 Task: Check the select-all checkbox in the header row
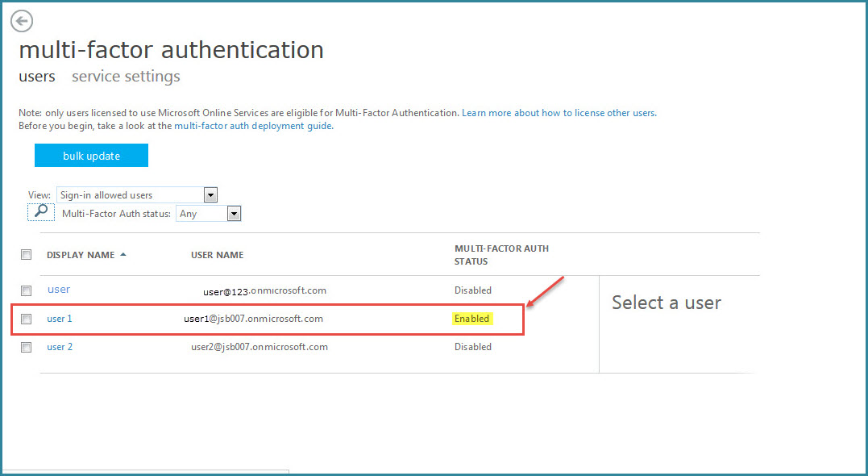26,254
